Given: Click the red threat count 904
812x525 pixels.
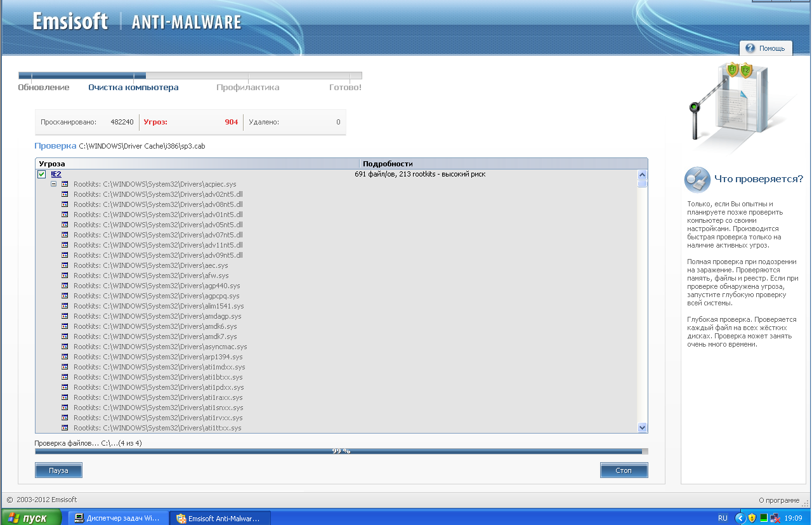Looking at the screenshot, I should pos(231,122).
